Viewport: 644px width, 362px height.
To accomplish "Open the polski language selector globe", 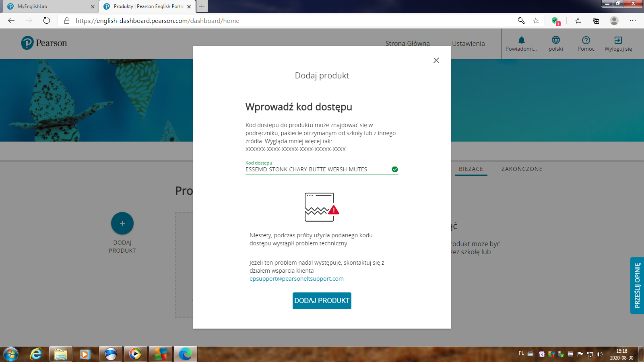I will click(x=556, y=44).
